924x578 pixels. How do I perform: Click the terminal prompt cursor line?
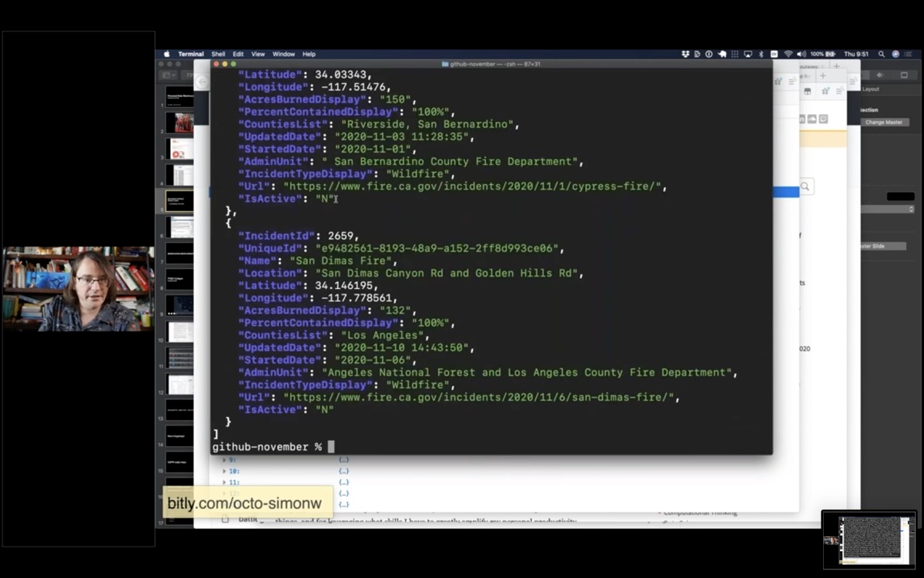331,447
